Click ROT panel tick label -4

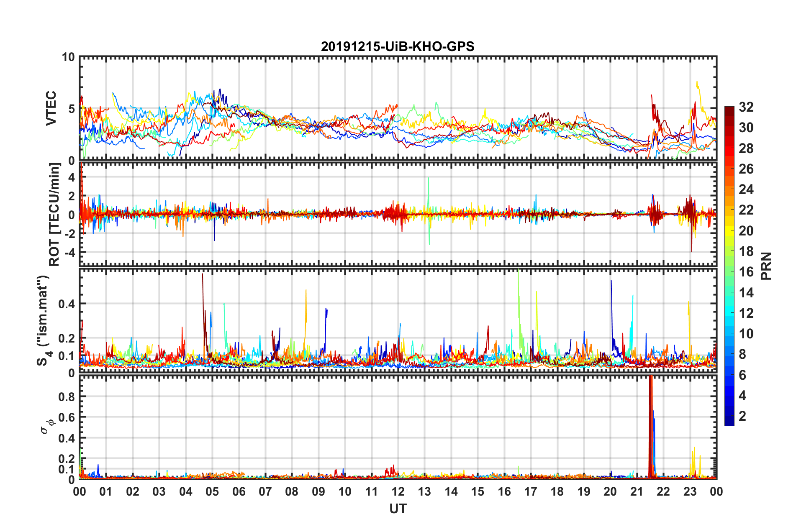click(x=69, y=253)
